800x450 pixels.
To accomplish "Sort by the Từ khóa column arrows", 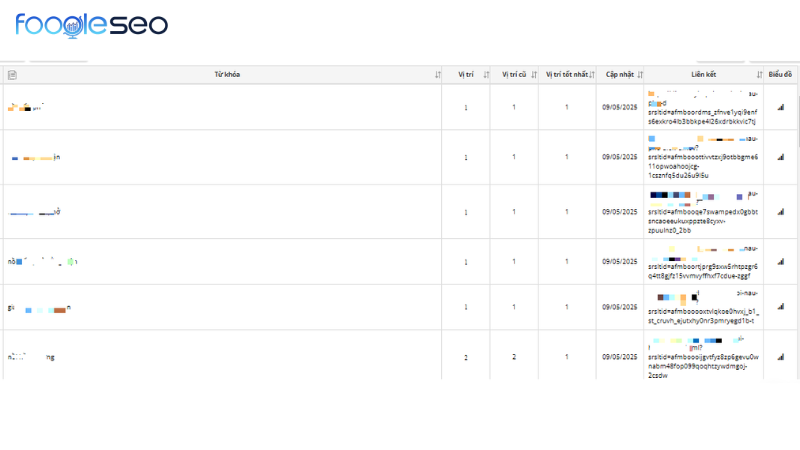I will pos(438,75).
